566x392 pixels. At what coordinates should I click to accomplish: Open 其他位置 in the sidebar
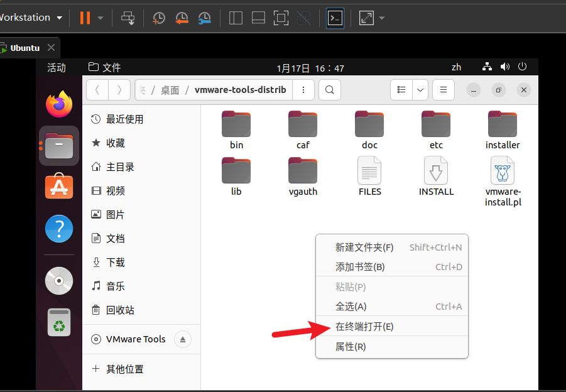click(141, 369)
